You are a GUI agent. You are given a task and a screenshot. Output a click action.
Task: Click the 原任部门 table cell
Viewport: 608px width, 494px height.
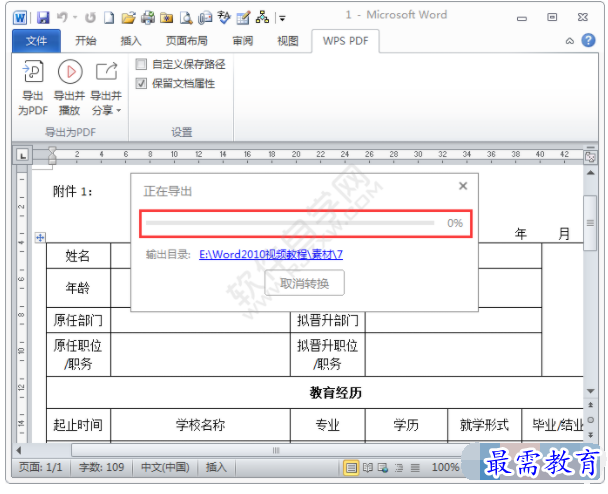tap(78, 320)
